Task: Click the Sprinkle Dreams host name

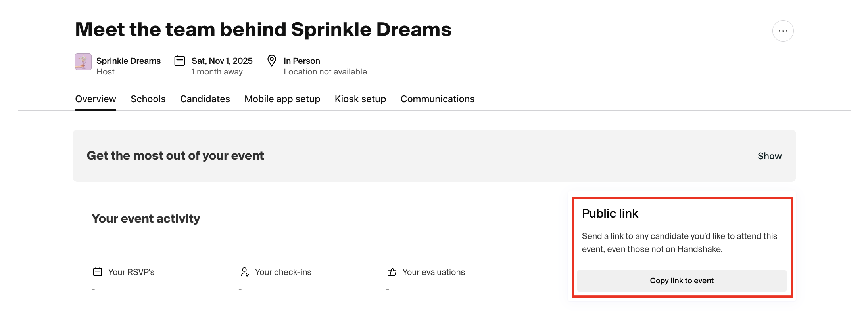Action: click(x=129, y=61)
